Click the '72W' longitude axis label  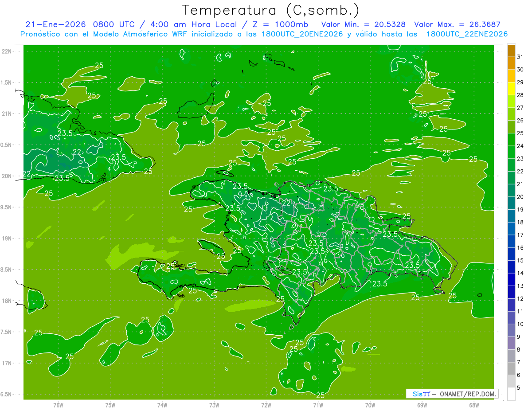(x=266, y=405)
